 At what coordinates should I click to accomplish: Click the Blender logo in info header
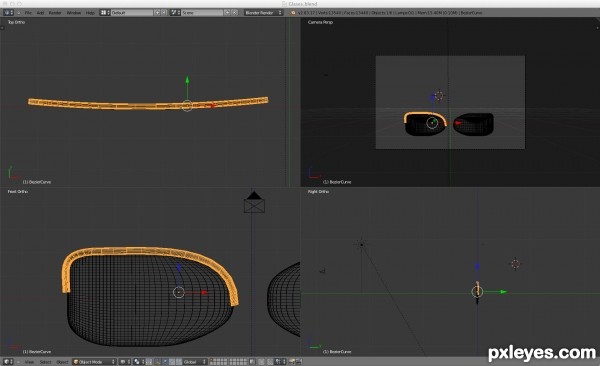(x=293, y=13)
